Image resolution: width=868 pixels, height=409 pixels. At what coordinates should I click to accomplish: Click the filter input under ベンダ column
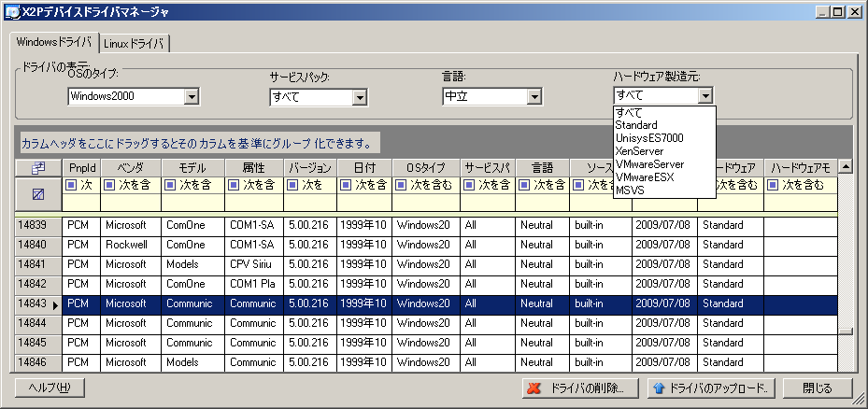131,203
